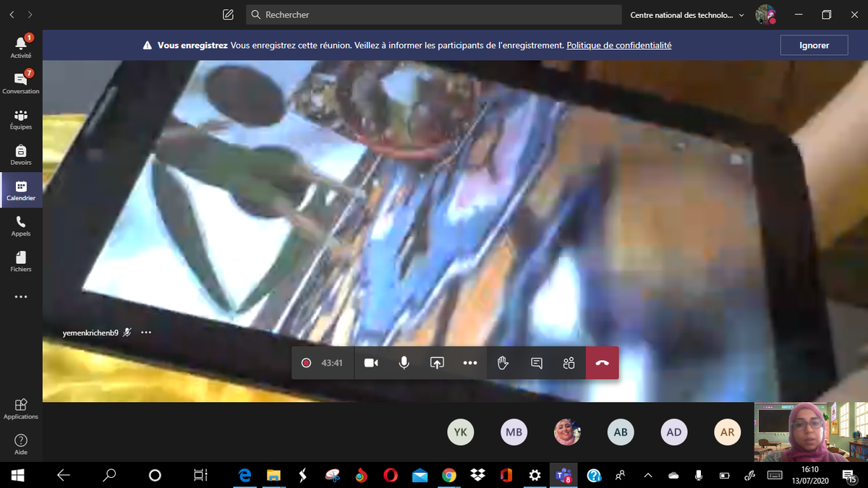The width and height of the screenshot is (868, 488).
Task: Show the meeting conversation panel
Action: point(536,363)
